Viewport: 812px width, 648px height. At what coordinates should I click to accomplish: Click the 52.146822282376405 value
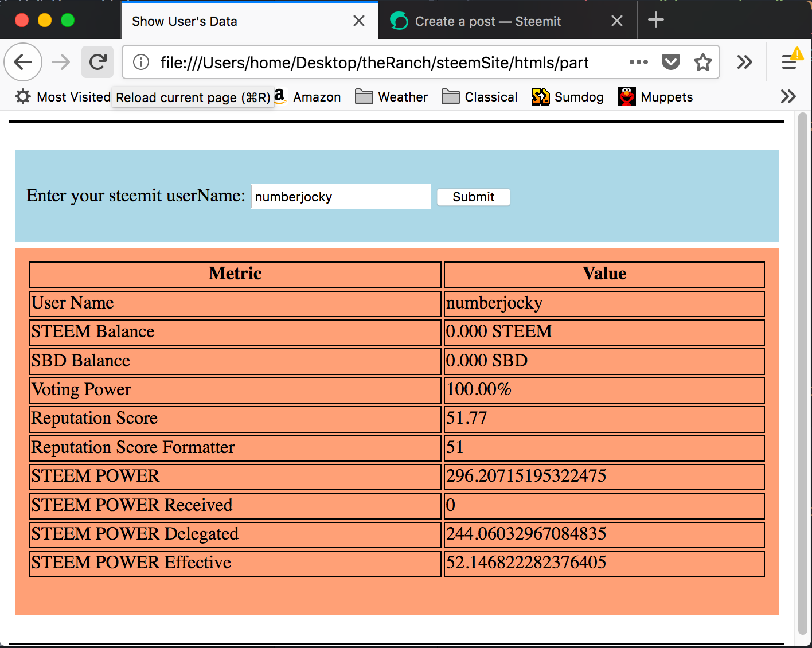coord(526,563)
